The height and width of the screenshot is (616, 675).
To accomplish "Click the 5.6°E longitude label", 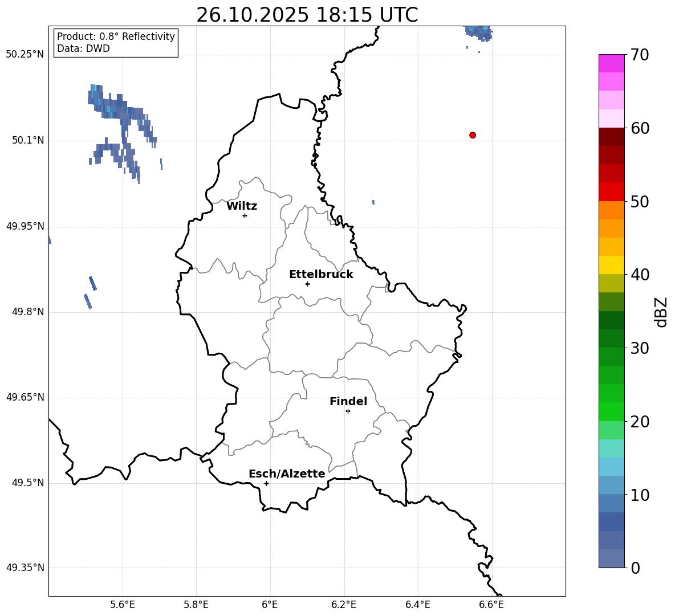I will tap(123, 605).
